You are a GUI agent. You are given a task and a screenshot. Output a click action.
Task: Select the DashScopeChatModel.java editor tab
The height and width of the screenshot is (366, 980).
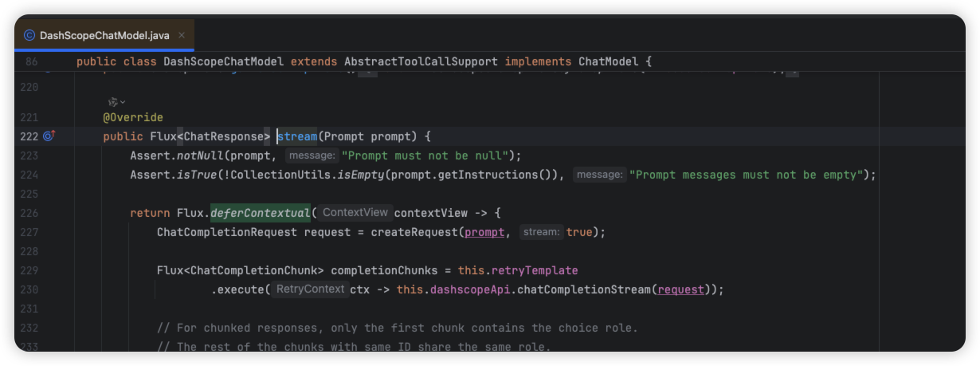[104, 35]
